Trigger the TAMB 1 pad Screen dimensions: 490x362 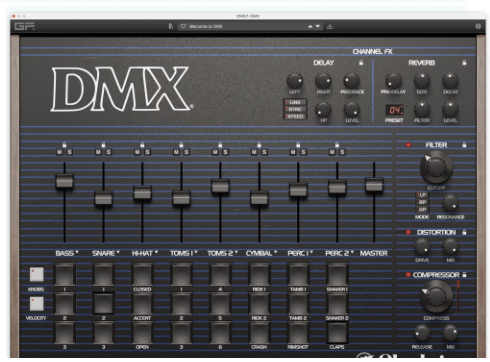coord(298,275)
